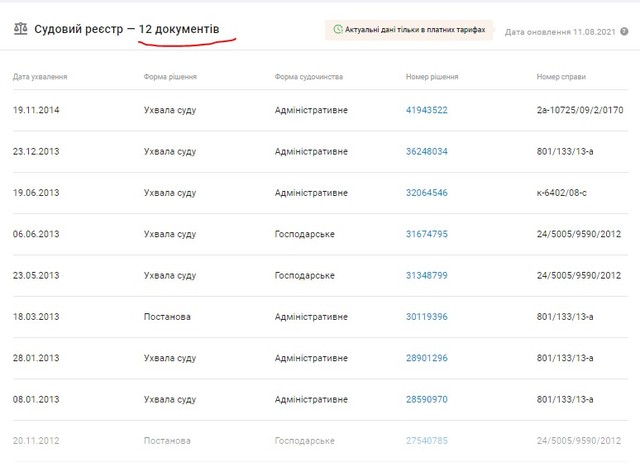Click the 'Судовий реєстр — 12 документів' heading

click(x=127, y=29)
